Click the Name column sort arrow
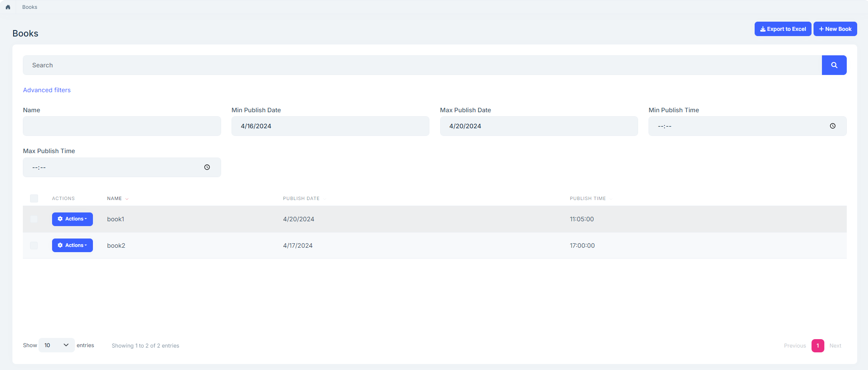Screen dimensions: 868x370 pyautogui.click(x=127, y=199)
